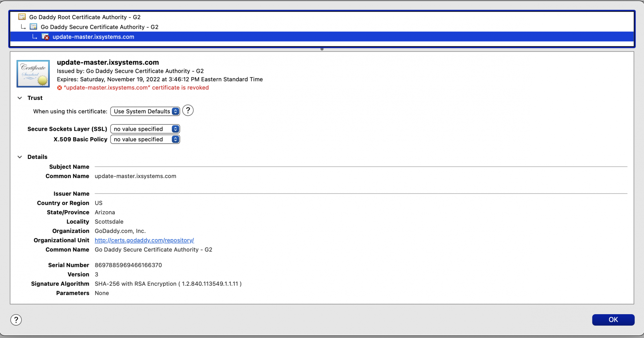The height and width of the screenshot is (338, 644).
Task: Click the Trust section heading
Action: click(35, 98)
